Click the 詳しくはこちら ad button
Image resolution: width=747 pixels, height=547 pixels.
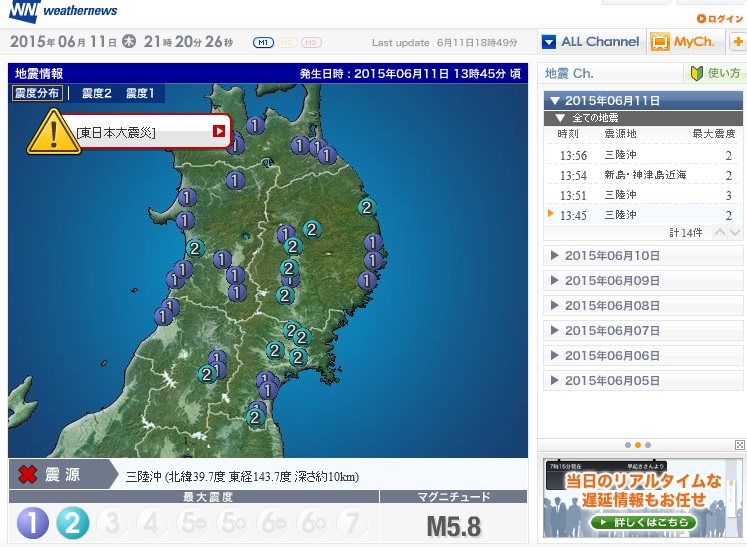630,522
